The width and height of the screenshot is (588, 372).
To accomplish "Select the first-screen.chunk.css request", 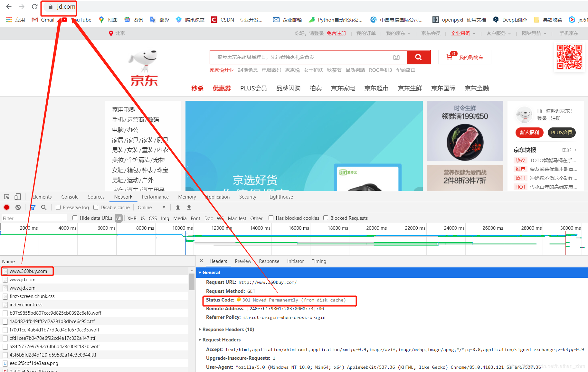I will coord(95,296).
